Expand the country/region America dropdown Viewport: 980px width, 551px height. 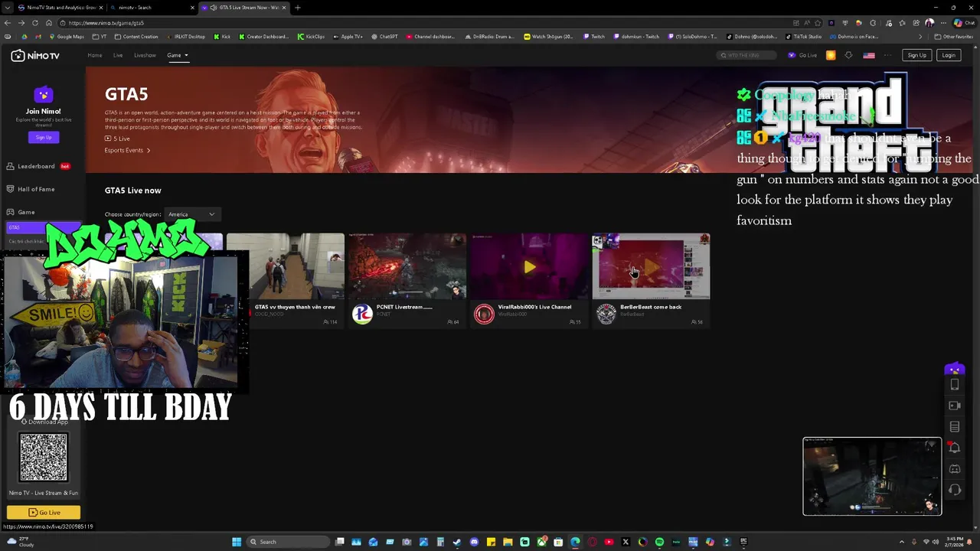[191, 214]
